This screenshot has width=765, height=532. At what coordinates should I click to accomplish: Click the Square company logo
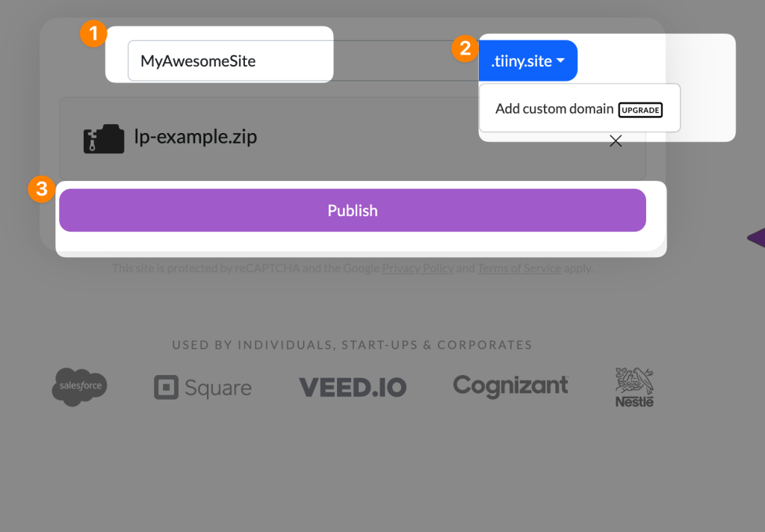pos(202,387)
